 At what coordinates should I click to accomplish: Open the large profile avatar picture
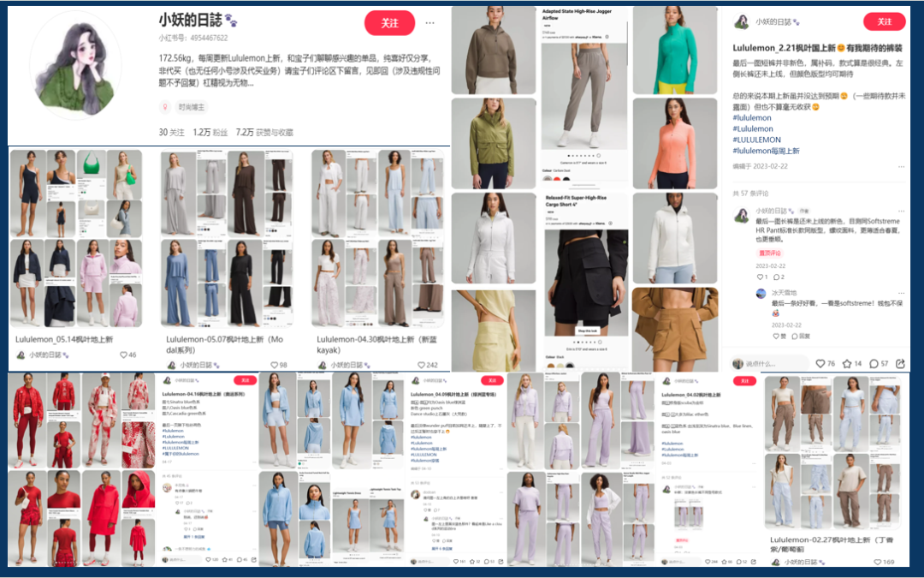75,65
